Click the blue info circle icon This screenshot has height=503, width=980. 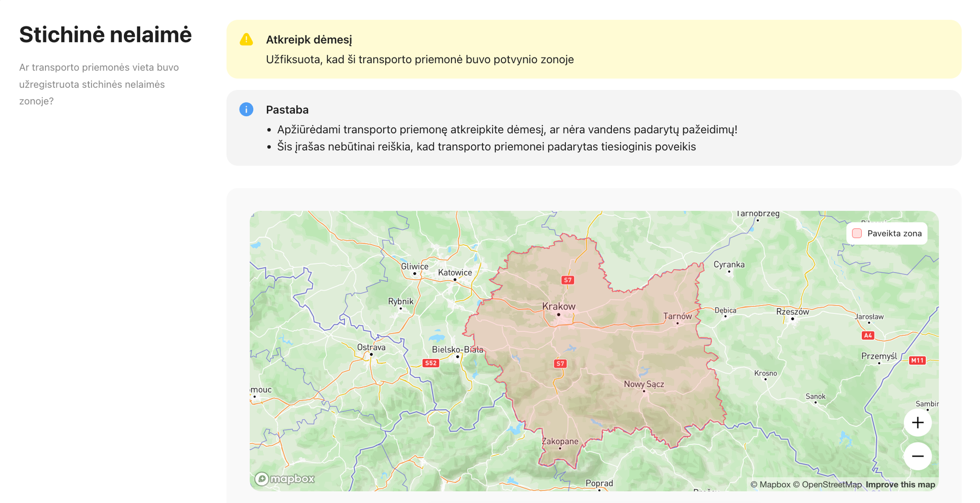pyautogui.click(x=246, y=109)
